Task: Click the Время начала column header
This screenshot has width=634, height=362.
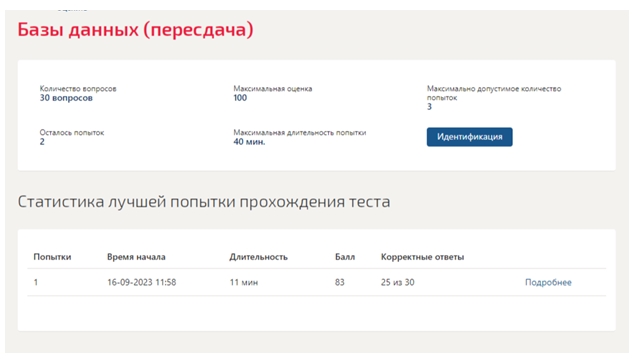Action: tap(136, 257)
